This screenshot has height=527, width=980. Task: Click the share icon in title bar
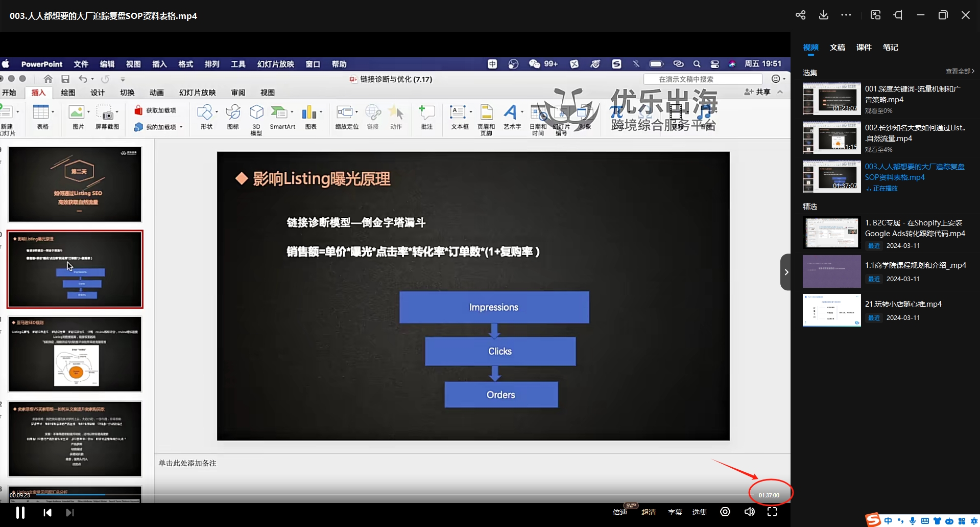(x=800, y=15)
